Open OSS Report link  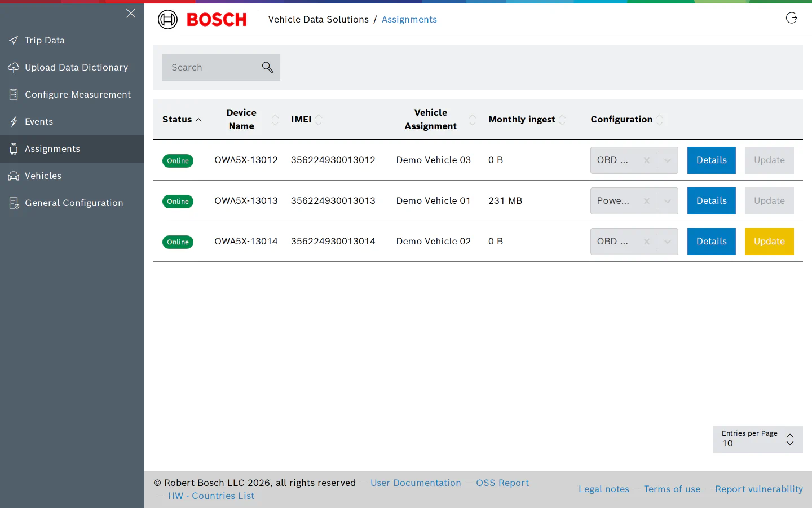pyautogui.click(x=502, y=483)
